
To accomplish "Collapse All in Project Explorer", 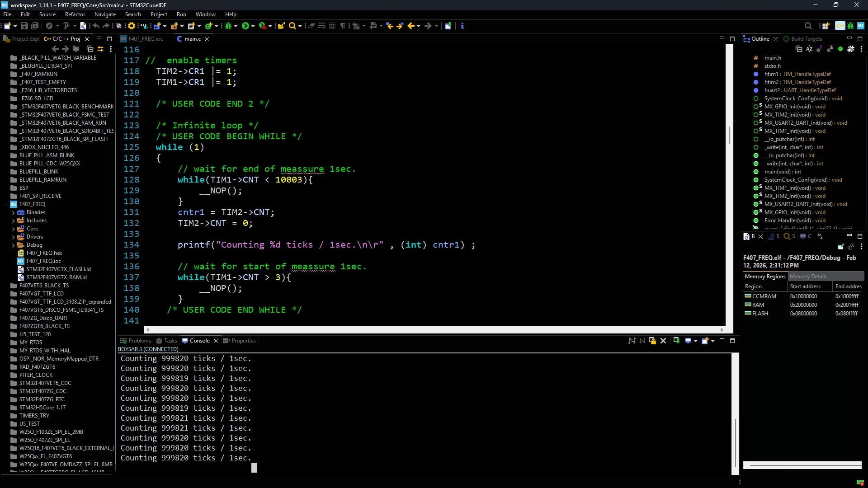I will [90, 49].
